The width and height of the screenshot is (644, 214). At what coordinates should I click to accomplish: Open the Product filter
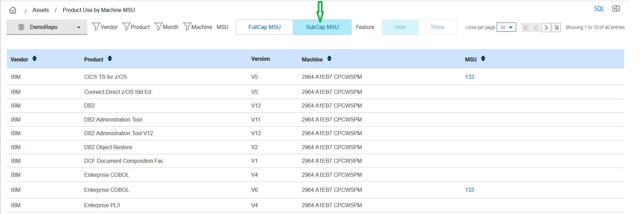coord(136,27)
